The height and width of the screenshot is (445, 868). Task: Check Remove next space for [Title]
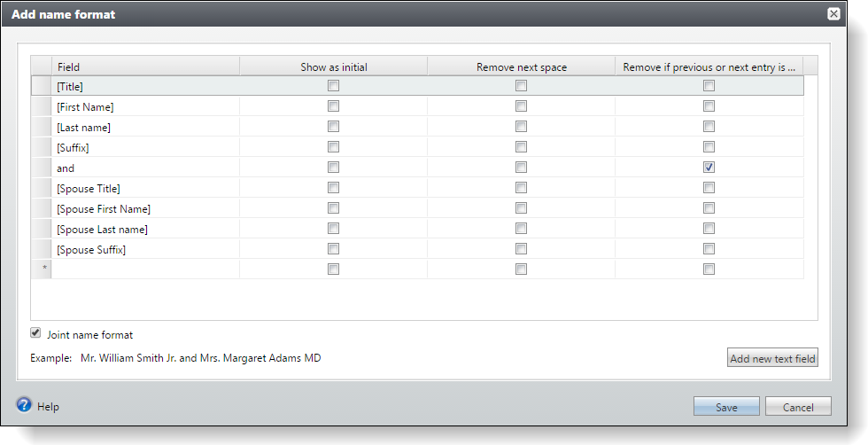click(521, 86)
